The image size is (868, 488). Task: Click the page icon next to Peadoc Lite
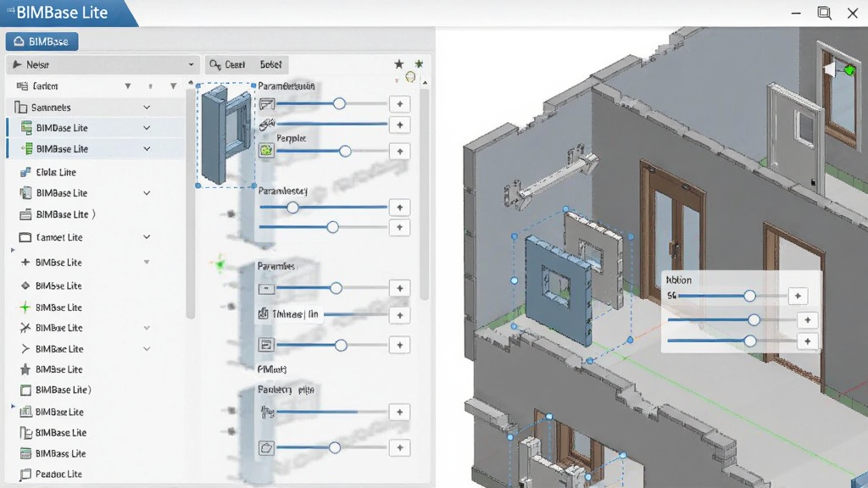point(25,474)
